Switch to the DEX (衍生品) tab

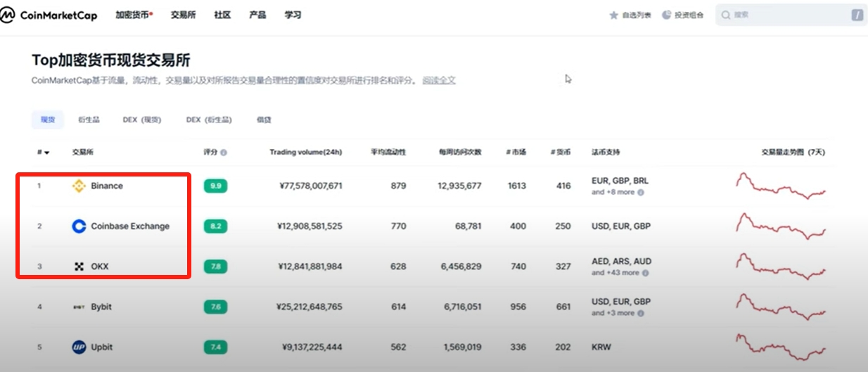209,120
